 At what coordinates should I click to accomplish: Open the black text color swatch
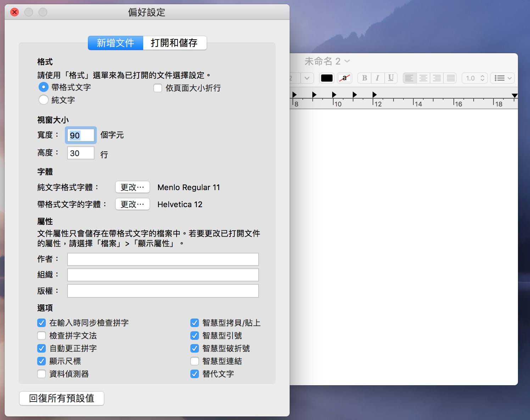327,78
